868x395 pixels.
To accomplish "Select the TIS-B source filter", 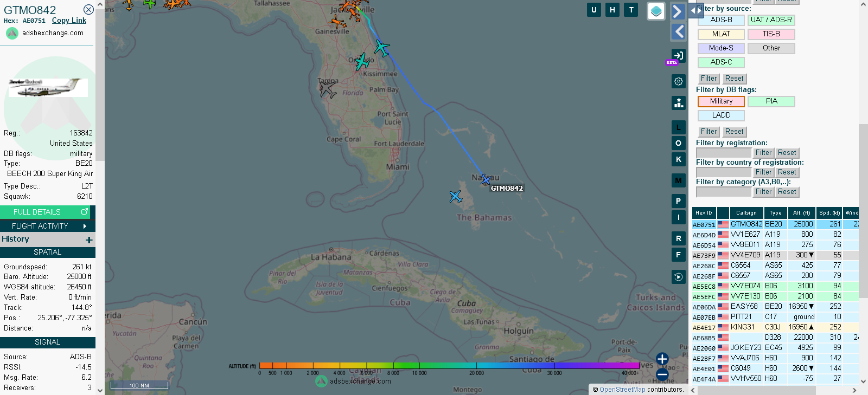I will 771,34.
